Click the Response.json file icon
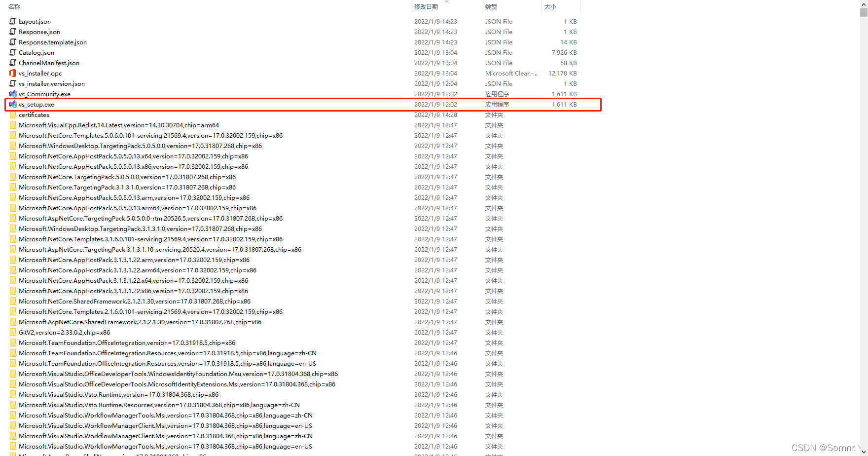This screenshot has width=868, height=456. click(x=13, y=32)
